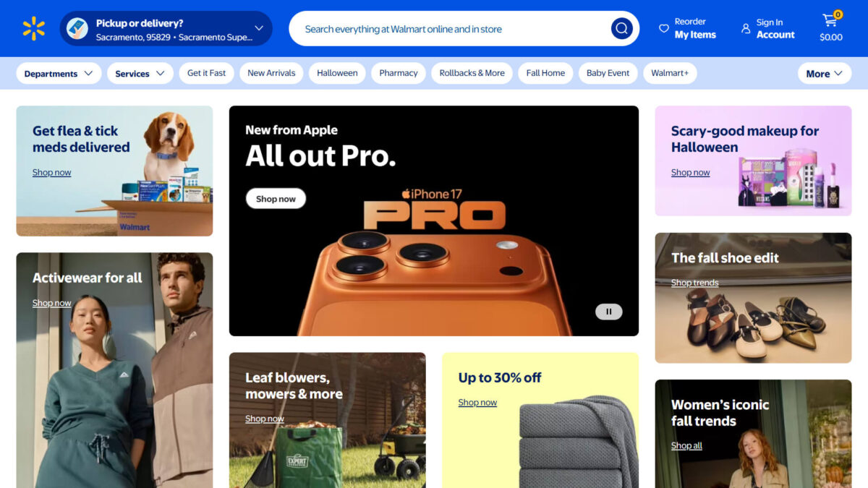
Task: Click the Sign In account person icon
Action: [746, 29]
